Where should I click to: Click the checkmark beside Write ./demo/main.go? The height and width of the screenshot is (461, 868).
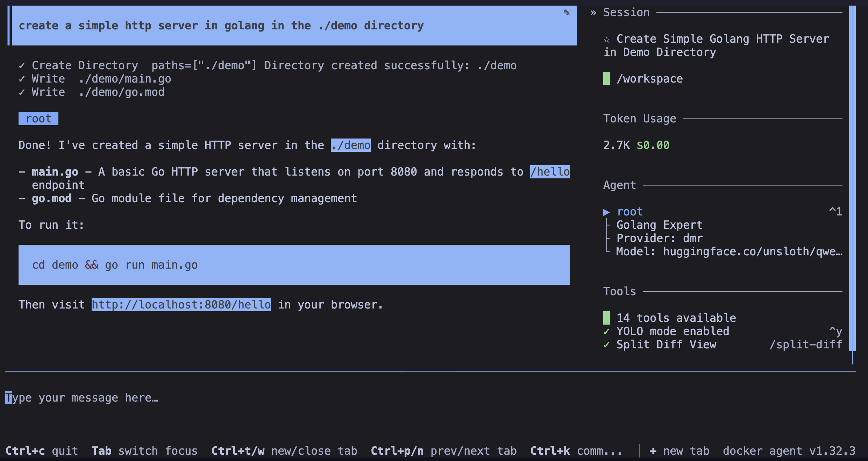[22, 79]
